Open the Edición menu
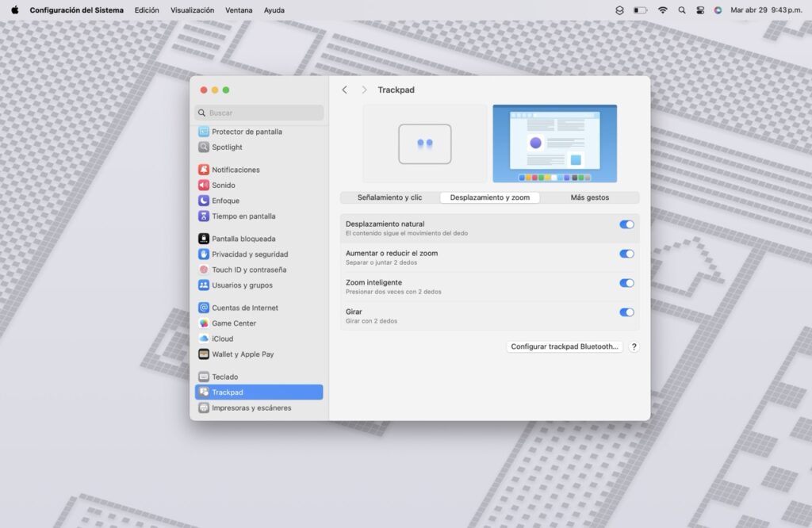The image size is (812, 528). point(147,10)
